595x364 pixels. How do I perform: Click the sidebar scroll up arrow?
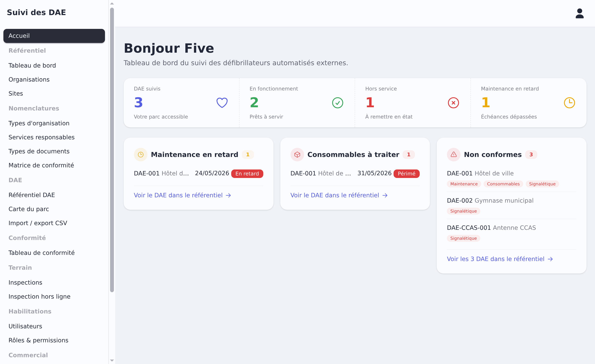[x=112, y=3]
